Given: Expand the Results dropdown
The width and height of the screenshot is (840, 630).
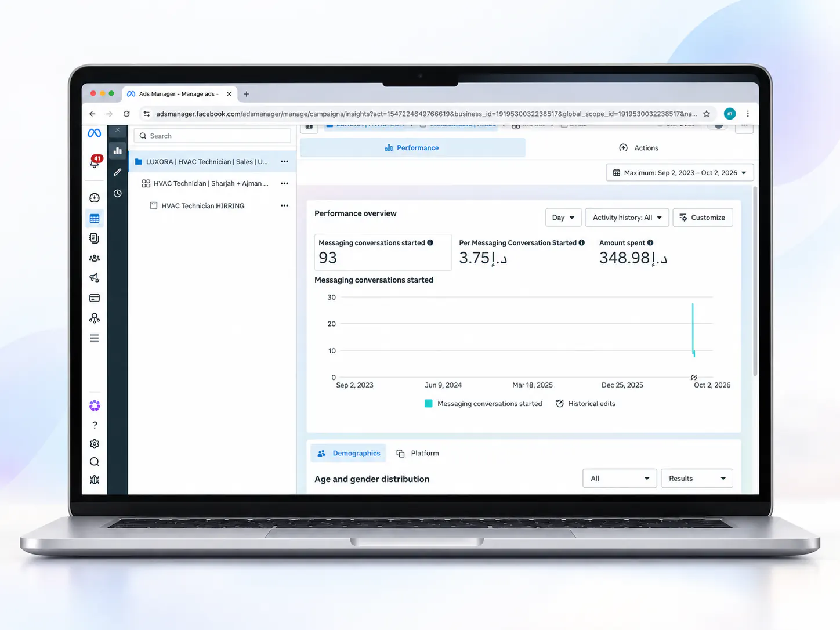Looking at the screenshot, I should click(x=697, y=479).
